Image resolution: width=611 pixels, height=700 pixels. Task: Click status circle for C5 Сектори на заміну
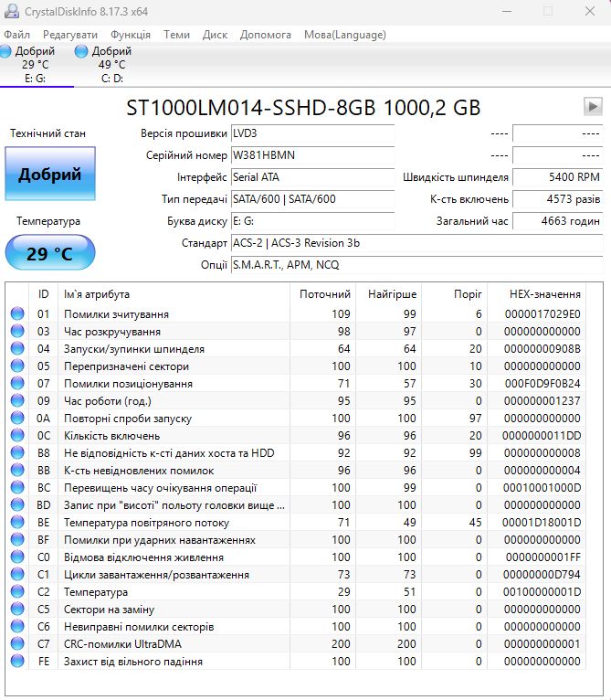coord(17,609)
